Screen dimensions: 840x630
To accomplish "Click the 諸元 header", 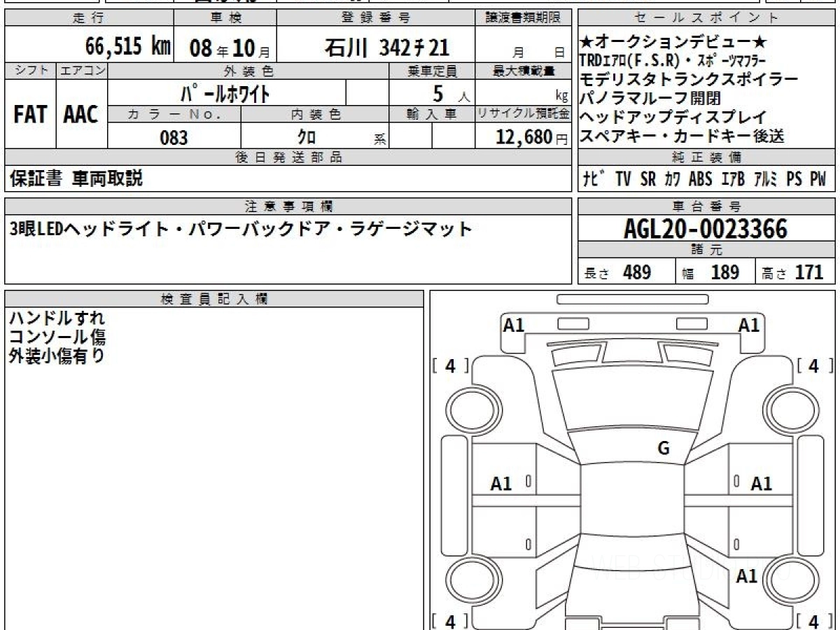I will pos(707,251).
